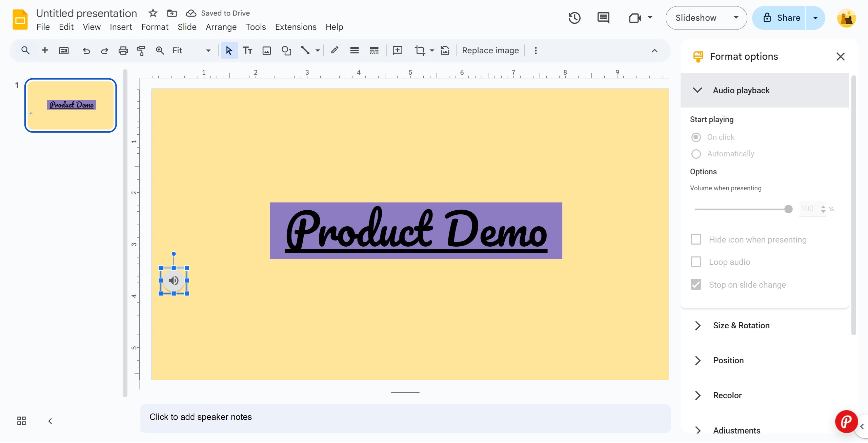Open the Meet camera dropdown arrow
Viewport: 868px width, 443px height.
(650, 18)
